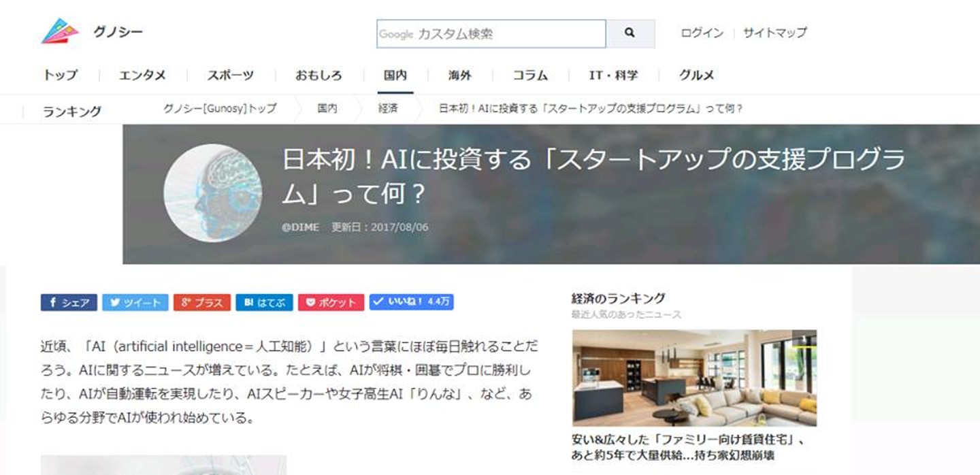Viewport: 980px width, 475px height.
Task: Click 経済のランキング heading
Action: [x=618, y=298]
